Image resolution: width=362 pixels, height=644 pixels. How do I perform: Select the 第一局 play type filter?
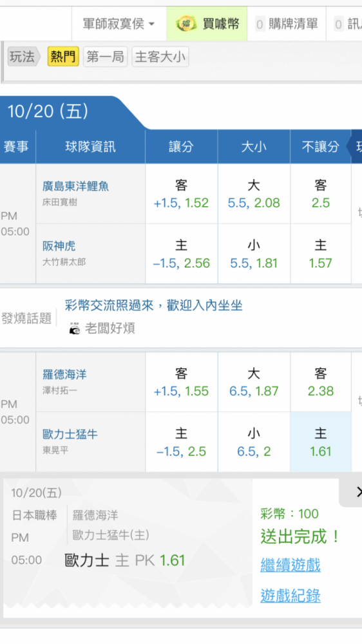[106, 56]
